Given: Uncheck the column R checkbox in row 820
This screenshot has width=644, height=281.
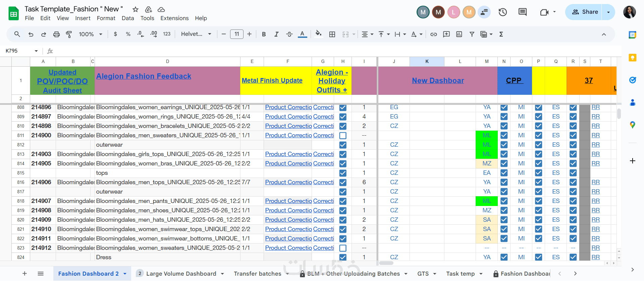Looking at the screenshot, I should click(x=573, y=220).
